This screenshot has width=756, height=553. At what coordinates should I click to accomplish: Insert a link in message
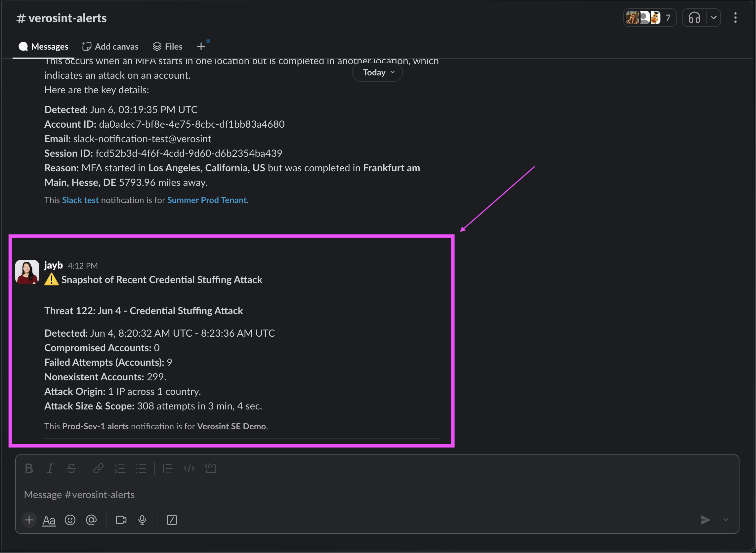coord(99,468)
